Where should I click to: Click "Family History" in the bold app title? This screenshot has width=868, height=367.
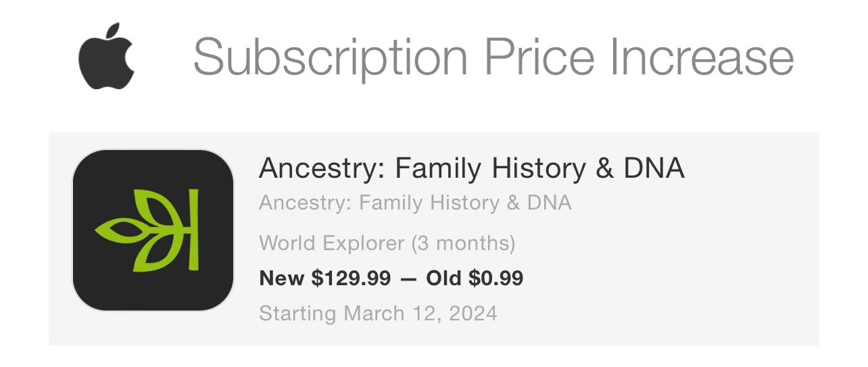(x=490, y=168)
